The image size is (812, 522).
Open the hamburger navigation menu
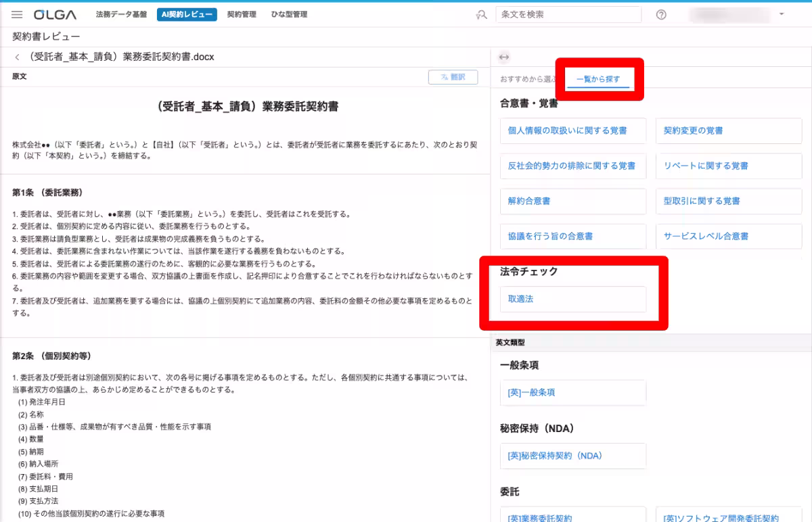point(18,14)
